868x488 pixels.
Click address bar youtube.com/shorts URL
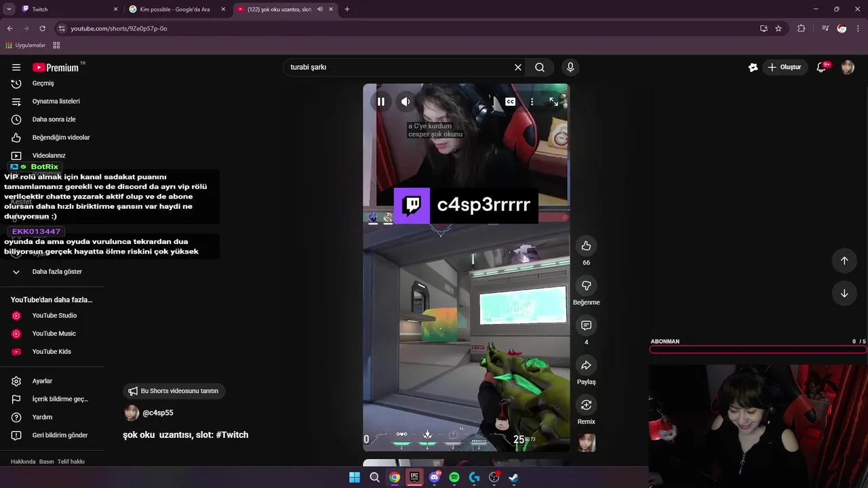(x=119, y=28)
